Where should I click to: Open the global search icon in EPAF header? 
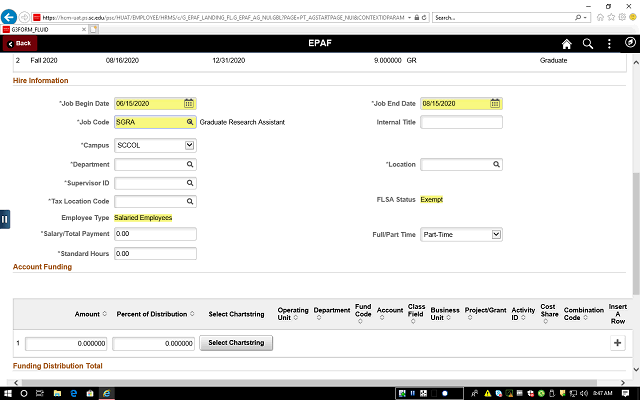tap(588, 44)
